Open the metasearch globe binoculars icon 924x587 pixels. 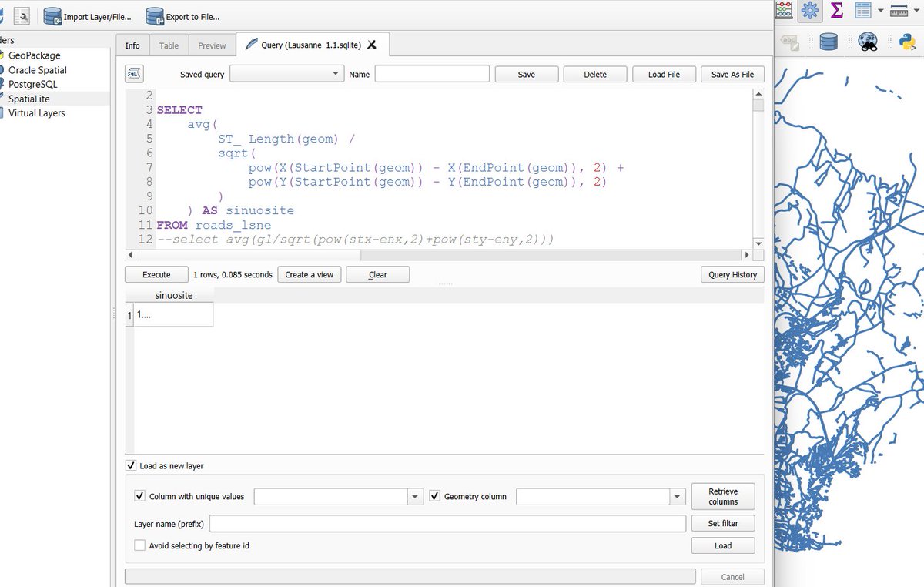click(x=869, y=42)
